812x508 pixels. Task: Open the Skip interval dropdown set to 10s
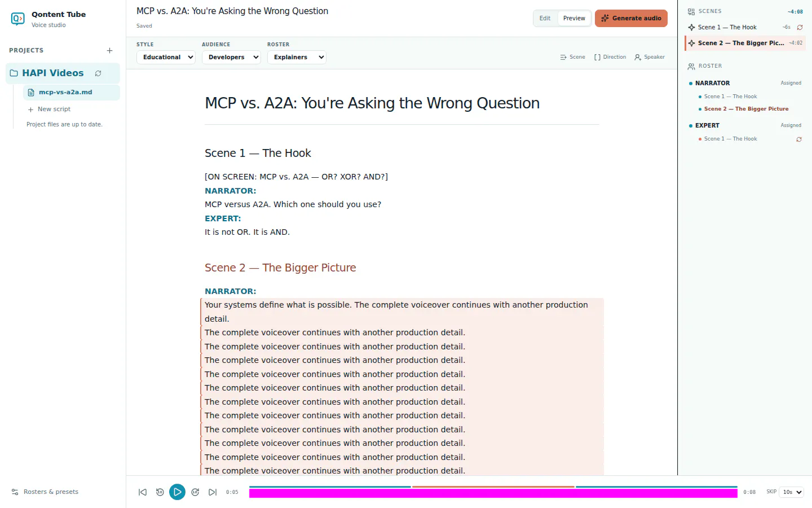(x=792, y=493)
